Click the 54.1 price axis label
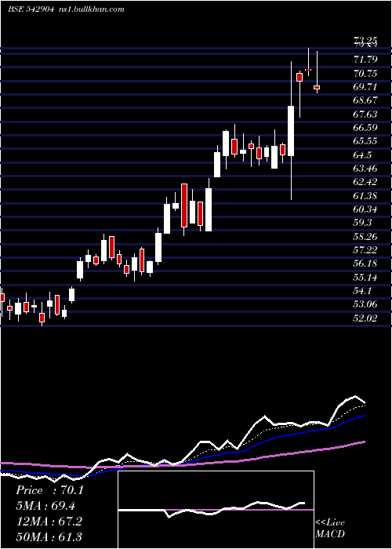392x549 pixels. click(x=363, y=291)
